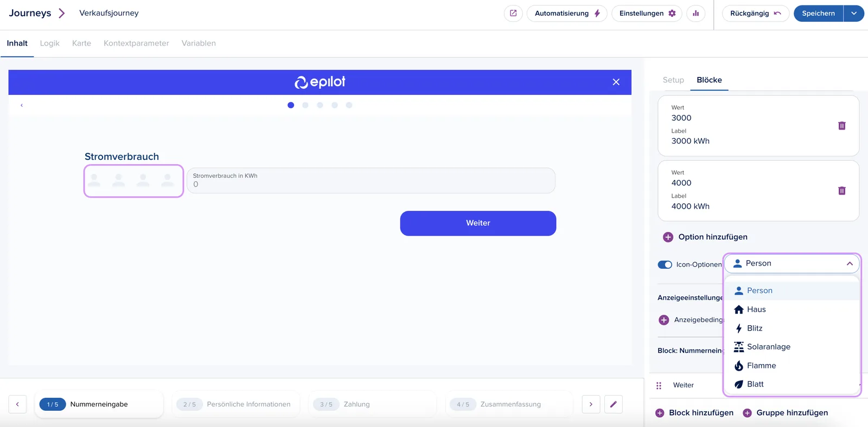Viewport: 868px width, 427px height.
Task: Go to next step with right arrow
Action: (x=591, y=404)
